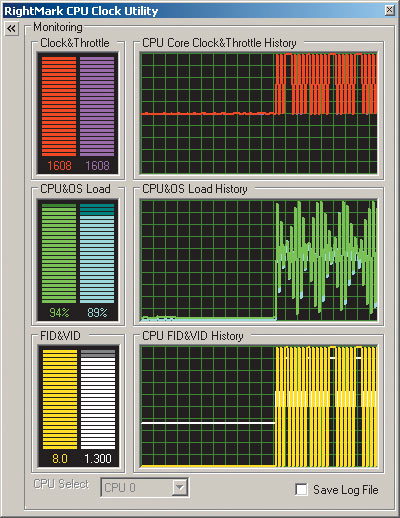The height and width of the screenshot is (518, 400).
Task: Click the 8.0 FID value readout
Action: point(60,459)
